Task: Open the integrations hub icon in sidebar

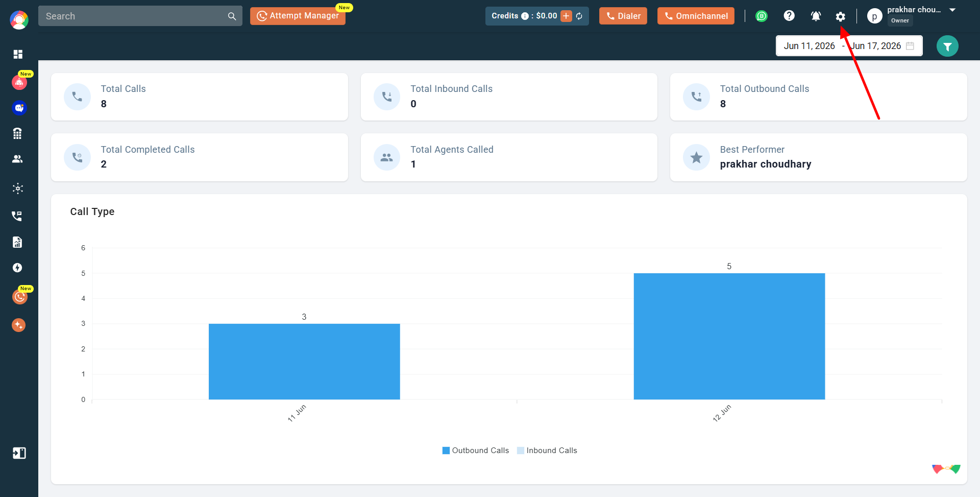Action: tap(18, 188)
